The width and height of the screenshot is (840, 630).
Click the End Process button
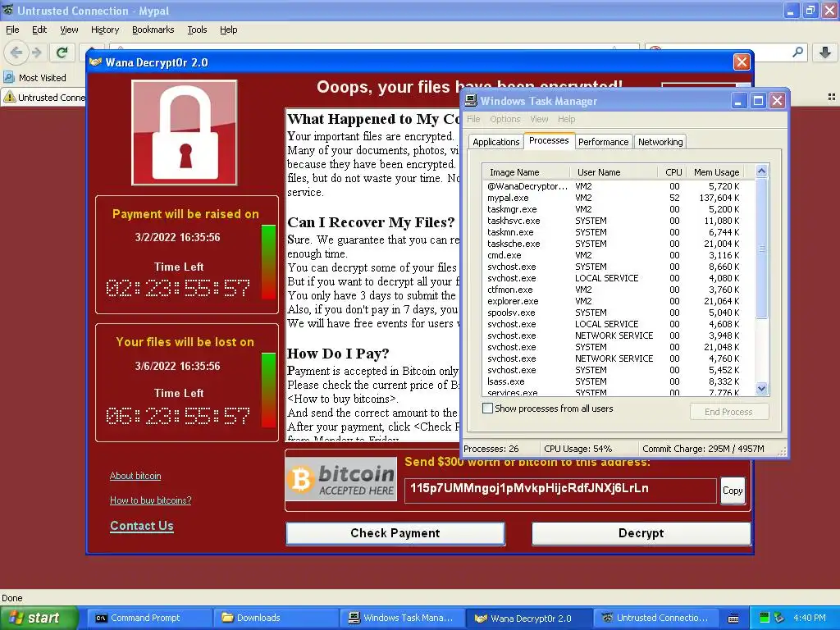point(728,412)
